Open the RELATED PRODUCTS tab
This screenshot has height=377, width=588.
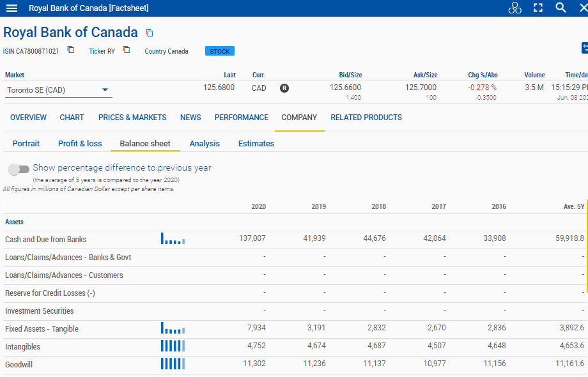366,118
